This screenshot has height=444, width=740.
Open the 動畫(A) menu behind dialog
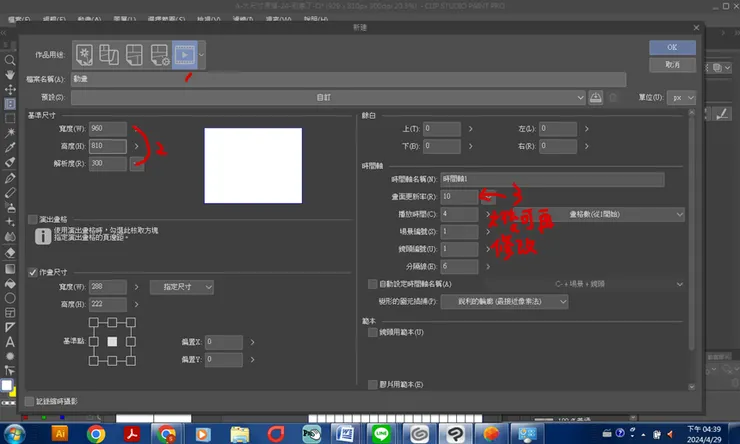coord(90,19)
